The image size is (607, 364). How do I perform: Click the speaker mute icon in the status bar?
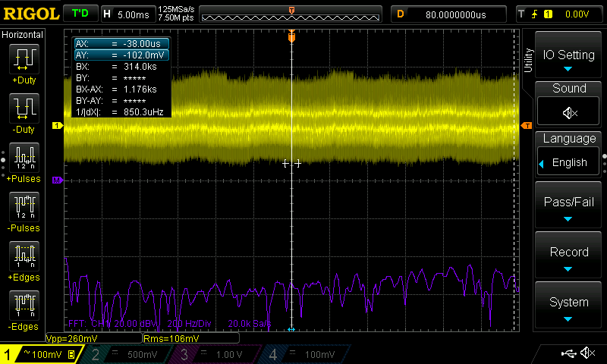click(587, 353)
